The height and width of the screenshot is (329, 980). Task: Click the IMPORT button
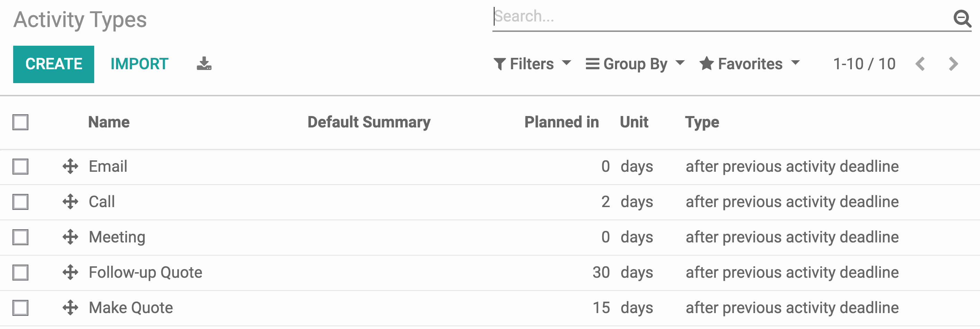[x=139, y=64]
